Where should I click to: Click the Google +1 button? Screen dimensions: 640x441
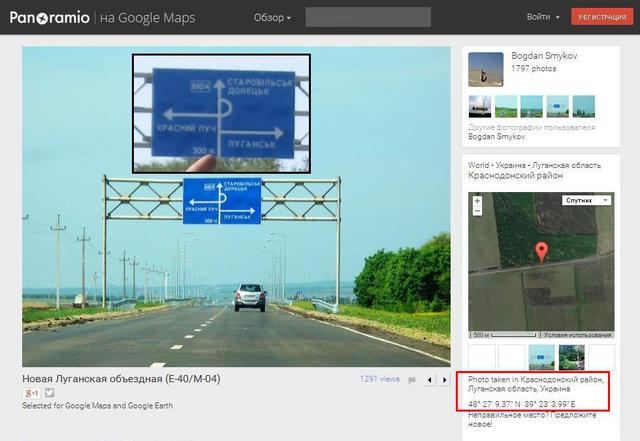[x=30, y=394]
